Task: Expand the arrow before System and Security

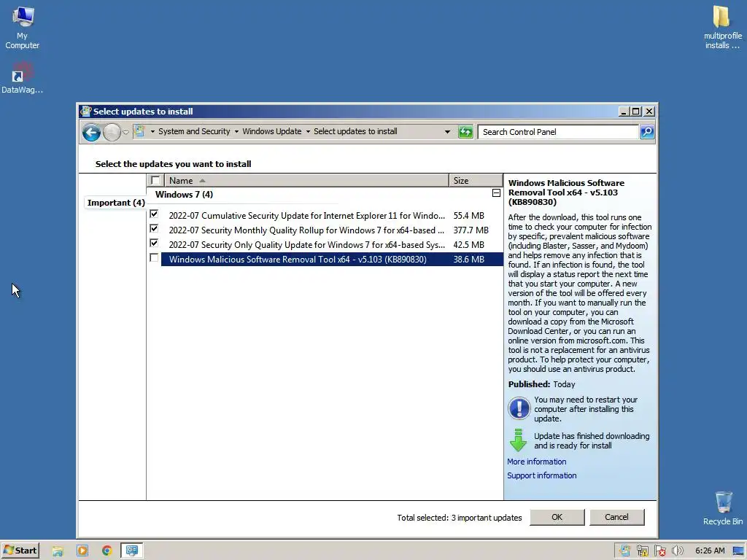Action: coord(152,131)
